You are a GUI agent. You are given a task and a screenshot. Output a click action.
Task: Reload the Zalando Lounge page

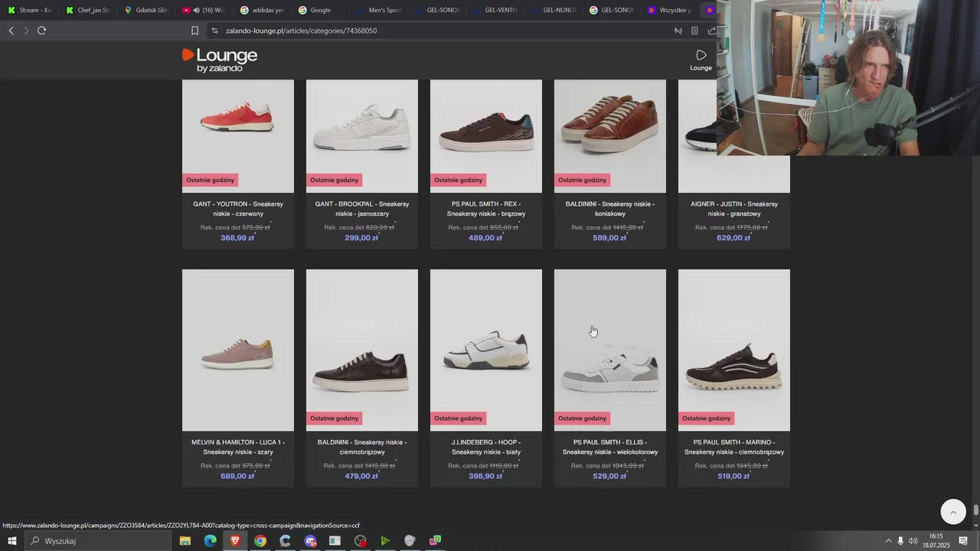coord(41,31)
